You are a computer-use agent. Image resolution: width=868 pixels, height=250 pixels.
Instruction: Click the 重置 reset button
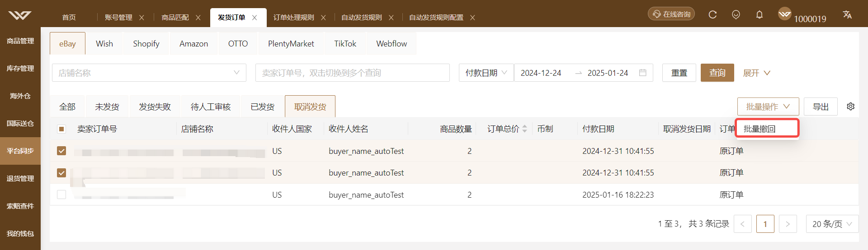pos(679,73)
